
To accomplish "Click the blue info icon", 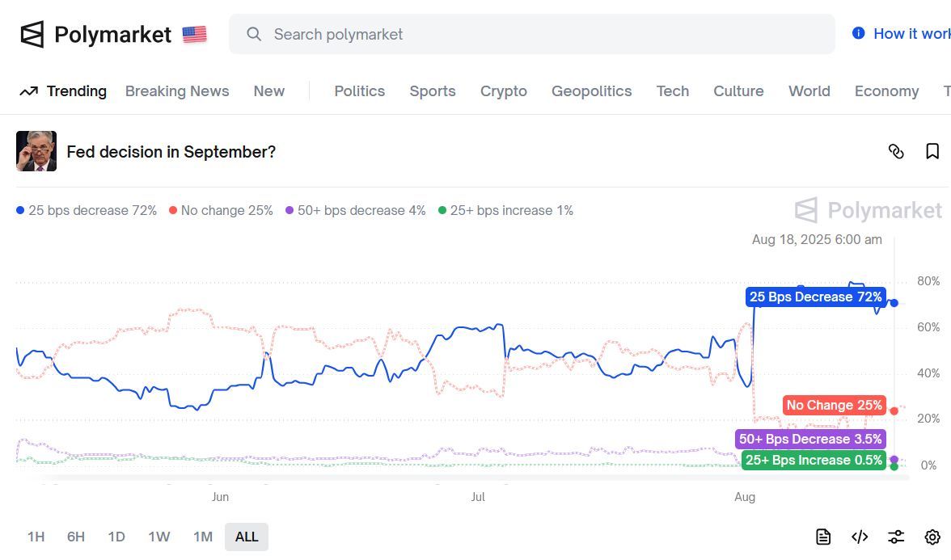I will pyautogui.click(x=858, y=33).
